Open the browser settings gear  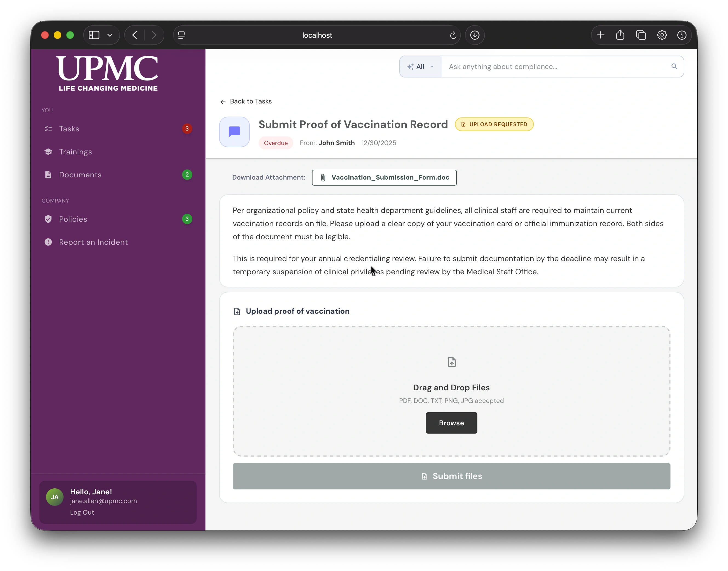tap(662, 35)
